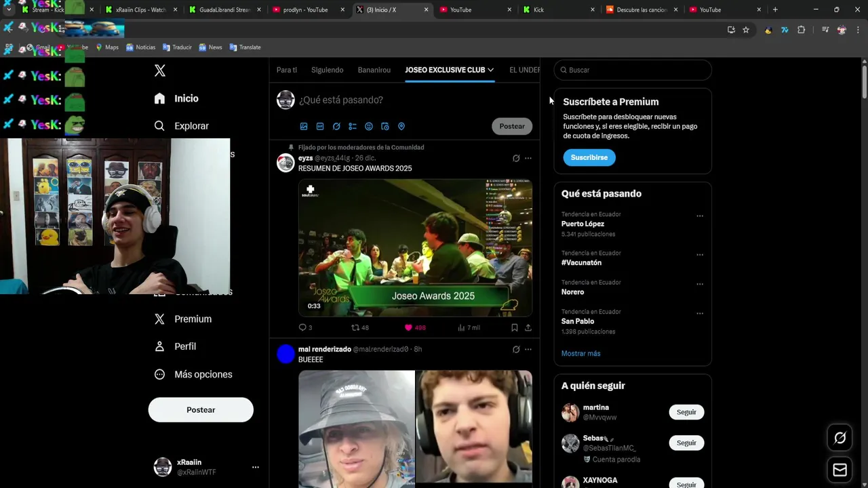Image resolution: width=868 pixels, height=488 pixels.
Task: Open the Chrome media control button
Action: (x=825, y=30)
